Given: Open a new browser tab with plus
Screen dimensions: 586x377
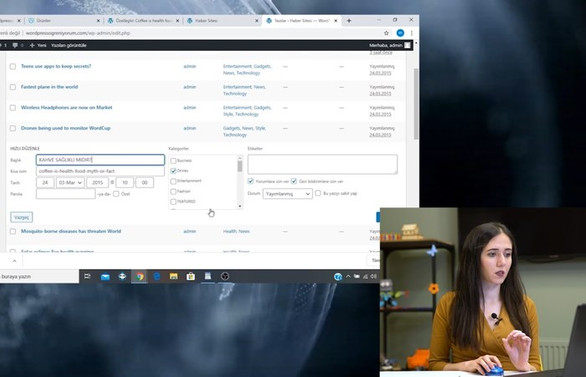Looking at the screenshot, I should point(349,21).
